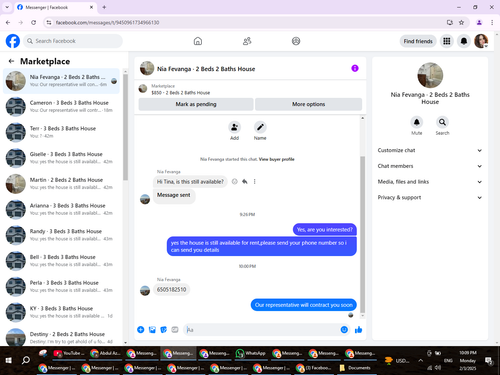Open the Notifications bell in header
The height and width of the screenshot is (375, 500).
[x=464, y=41]
